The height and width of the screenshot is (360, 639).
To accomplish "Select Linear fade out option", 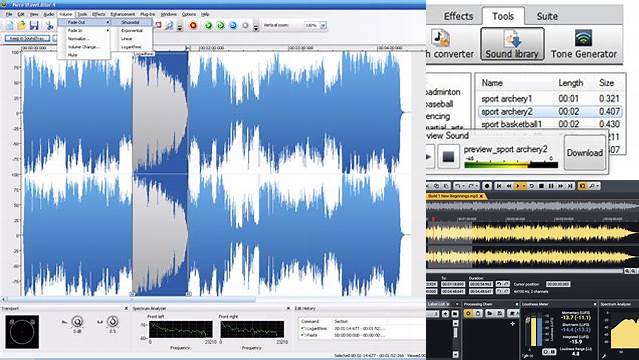I will [x=127, y=39].
